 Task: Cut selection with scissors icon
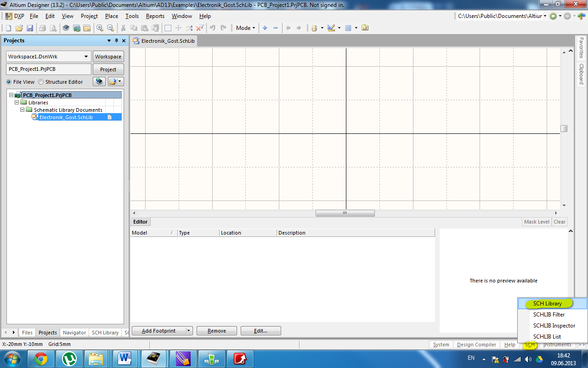tap(123, 28)
